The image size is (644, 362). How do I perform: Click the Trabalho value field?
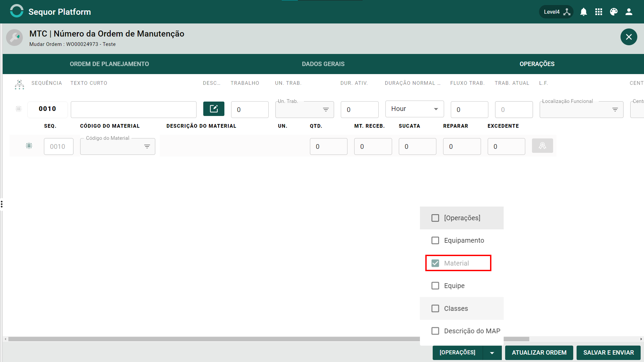tap(250, 110)
